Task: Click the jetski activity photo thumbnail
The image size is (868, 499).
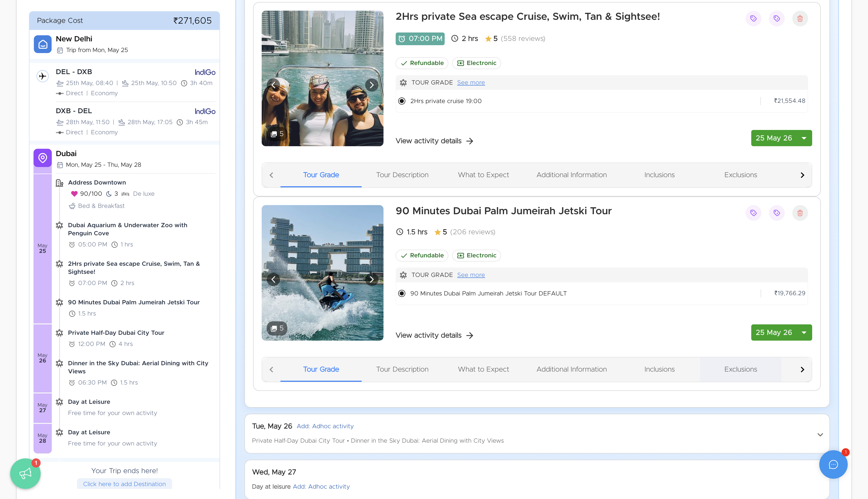Action: pos(322,272)
